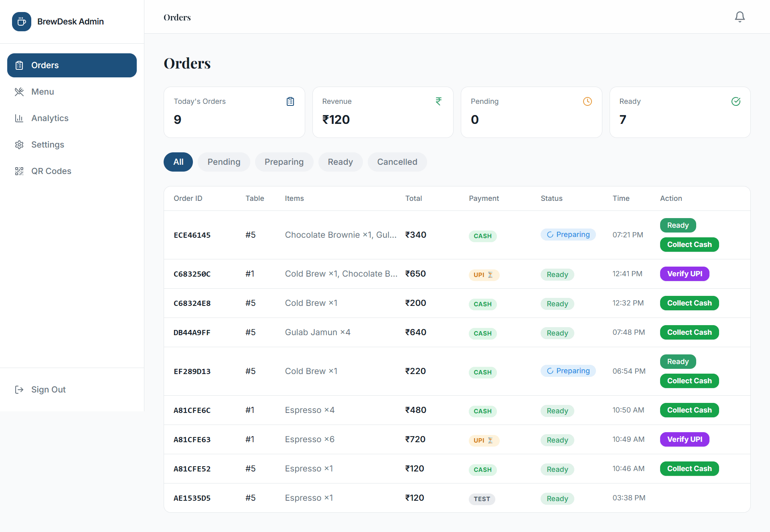Click the ₹650 total amount
Image resolution: width=770 pixels, height=532 pixels.
click(x=415, y=274)
